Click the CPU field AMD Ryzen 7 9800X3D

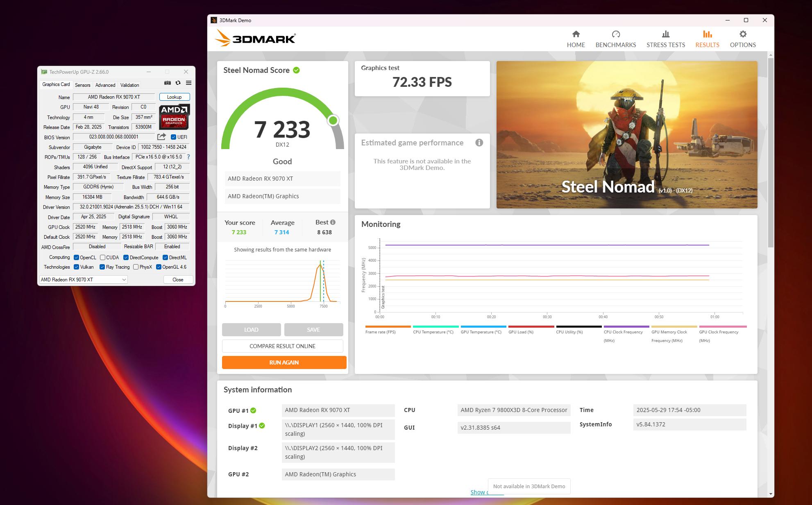click(514, 410)
